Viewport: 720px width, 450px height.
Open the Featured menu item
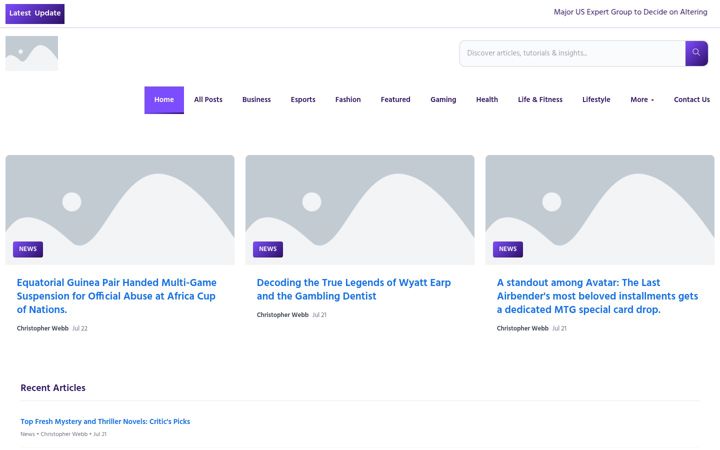click(395, 100)
